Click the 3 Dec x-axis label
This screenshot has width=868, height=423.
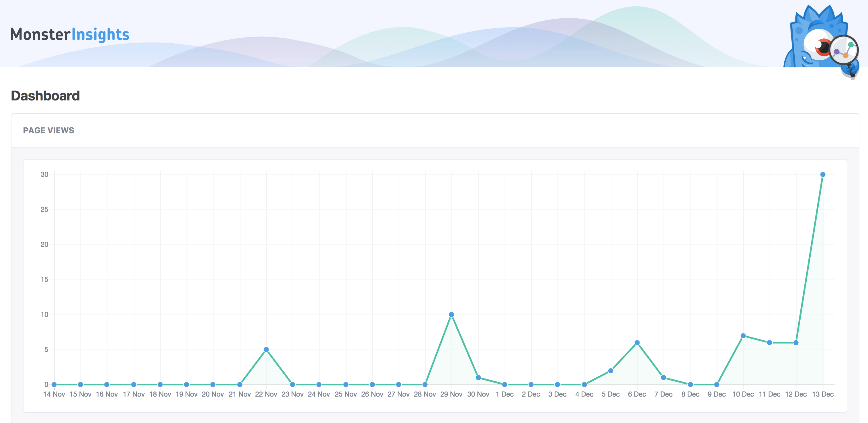pyautogui.click(x=558, y=394)
